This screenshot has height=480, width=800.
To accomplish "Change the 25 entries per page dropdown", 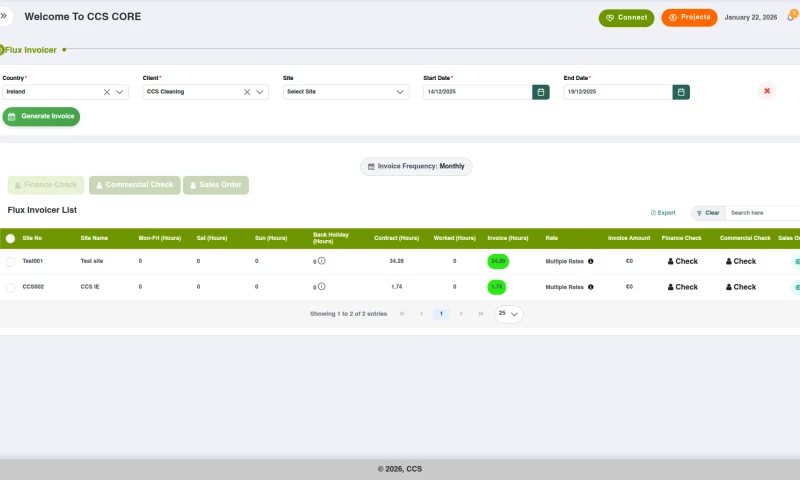I will tap(509, 314).
